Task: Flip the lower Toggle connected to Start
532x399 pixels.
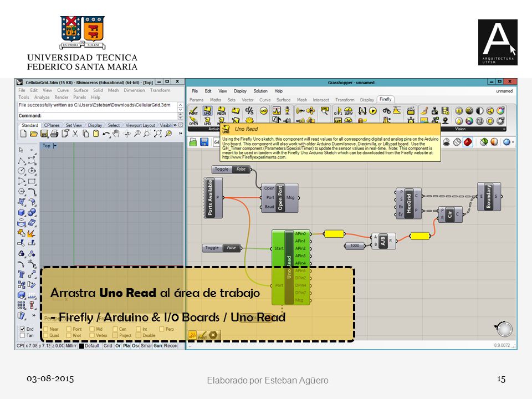Action: [232, 248]
